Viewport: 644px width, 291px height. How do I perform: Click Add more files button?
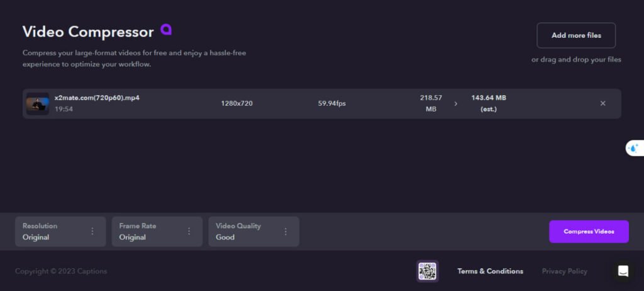click(576, 35)
